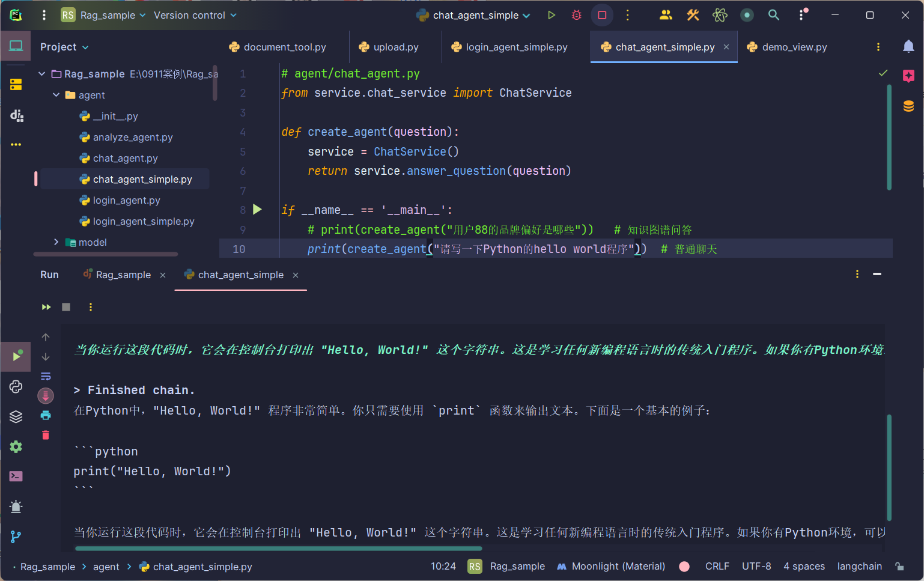This screenshot has height=581, width=924.
Task: Open the notifications bell
Action: tap(908, 47)
